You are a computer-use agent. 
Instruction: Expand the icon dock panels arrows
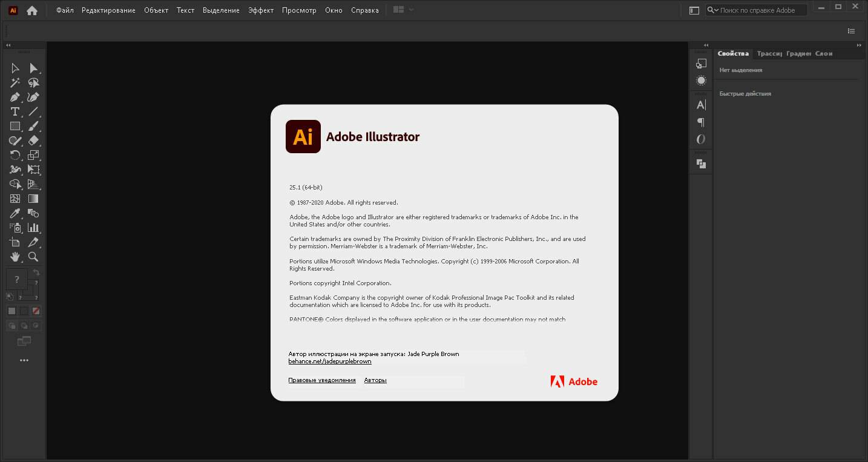tap(706, 45)
